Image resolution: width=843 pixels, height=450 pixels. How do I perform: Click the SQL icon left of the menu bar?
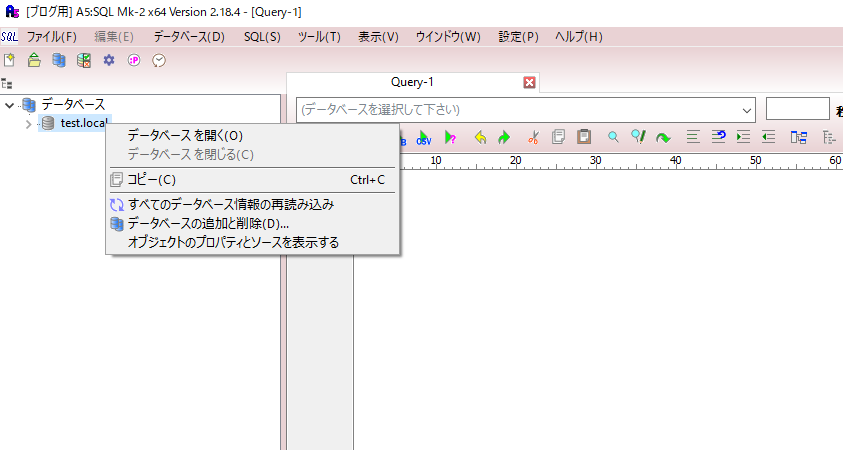pyautogui.click(x=9, y=37)
